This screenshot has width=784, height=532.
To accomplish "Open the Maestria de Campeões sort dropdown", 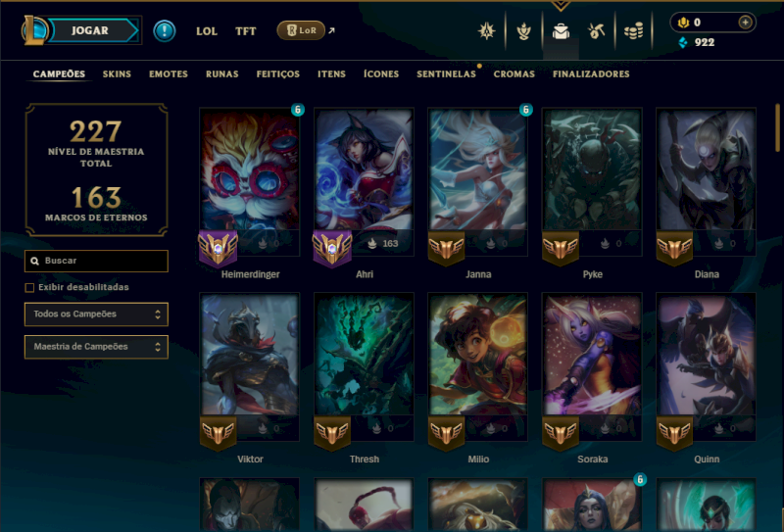I will 96,347.
